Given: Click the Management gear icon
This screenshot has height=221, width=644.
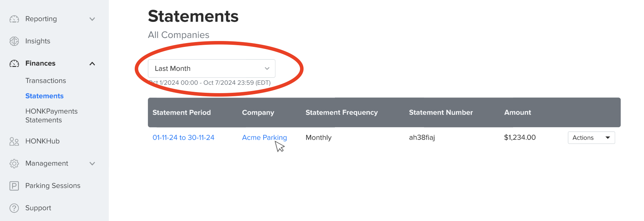Looking at the screenshot, I should pyautogui.click(x=14, y=164).
